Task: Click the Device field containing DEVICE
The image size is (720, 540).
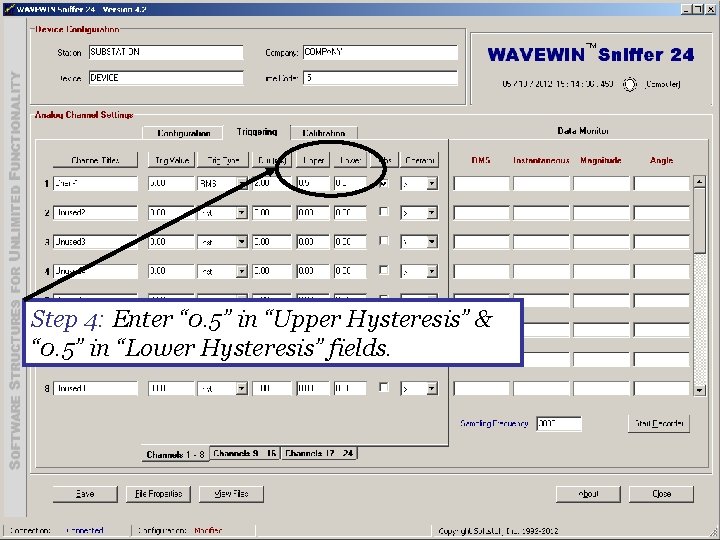Action: [x=166, y=78]
